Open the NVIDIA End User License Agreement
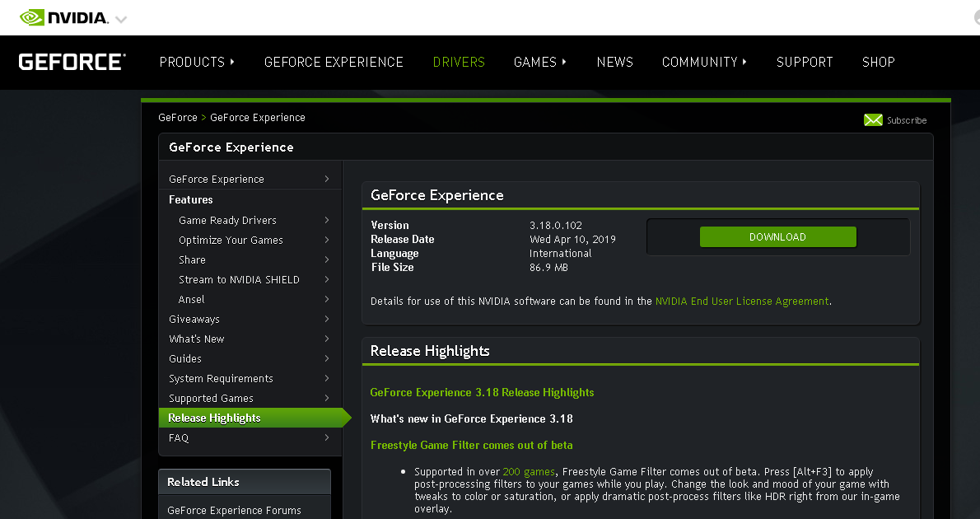This screenshot has width=980, height=519. coord(742,302)
